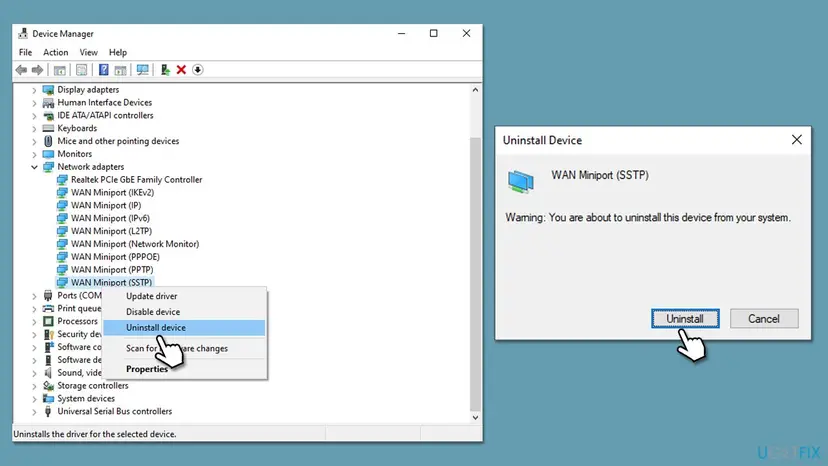The width and height of the screenshot is (828, 466).
Task: Expand the Display adapters node
Action: point(34,90)
